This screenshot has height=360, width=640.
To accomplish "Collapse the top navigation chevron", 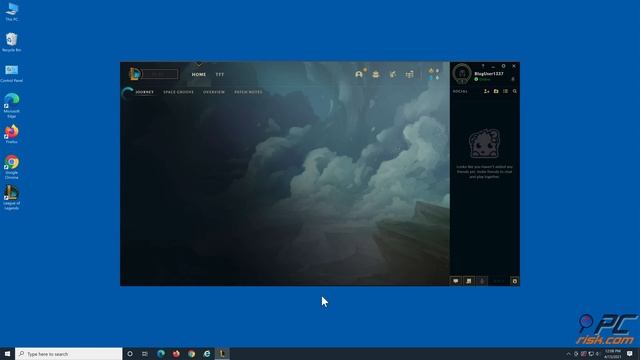I will click(x=199, y=64).
